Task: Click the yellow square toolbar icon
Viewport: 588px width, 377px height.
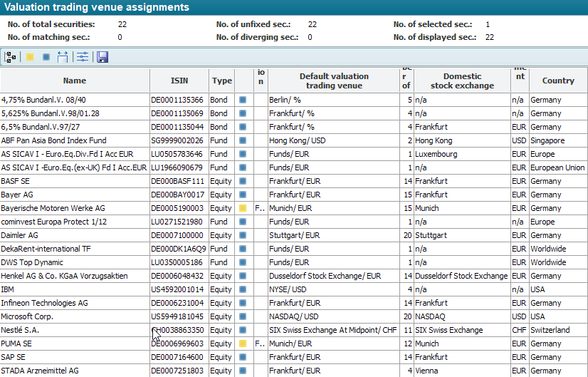Action: point(30,57)
